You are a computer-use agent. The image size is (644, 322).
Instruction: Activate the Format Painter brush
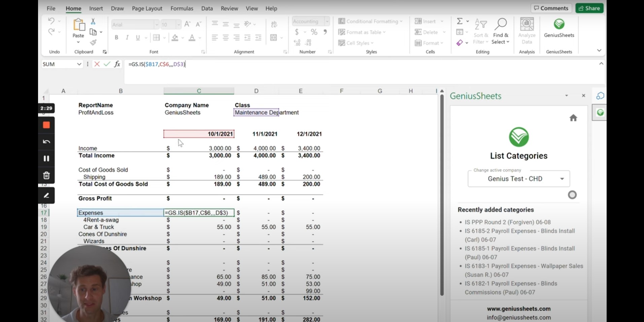click(93, 42)
